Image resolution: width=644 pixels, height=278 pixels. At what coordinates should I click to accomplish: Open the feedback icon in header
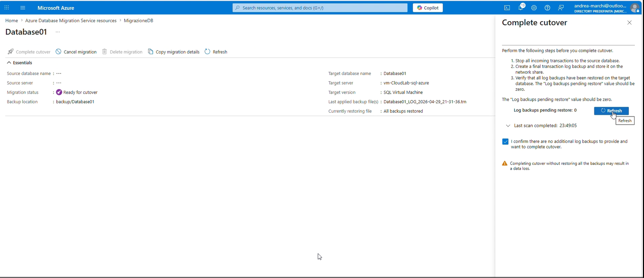click(561, 8)
